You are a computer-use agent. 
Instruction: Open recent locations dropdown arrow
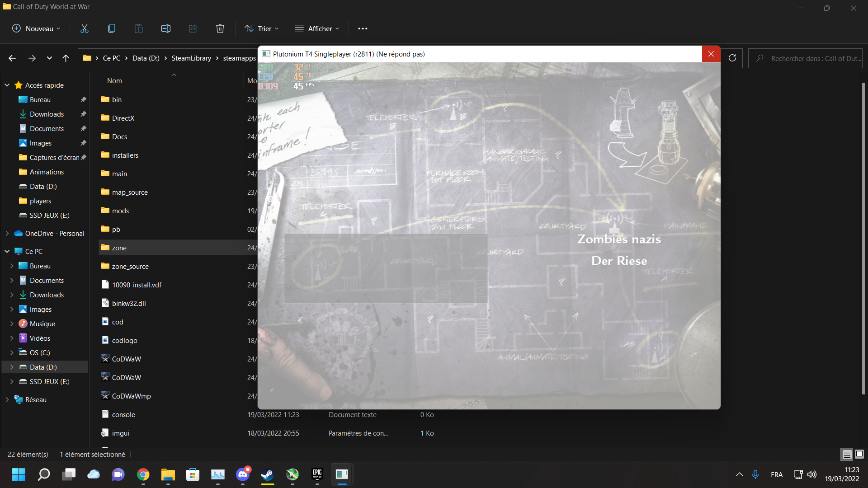[49, 58]
